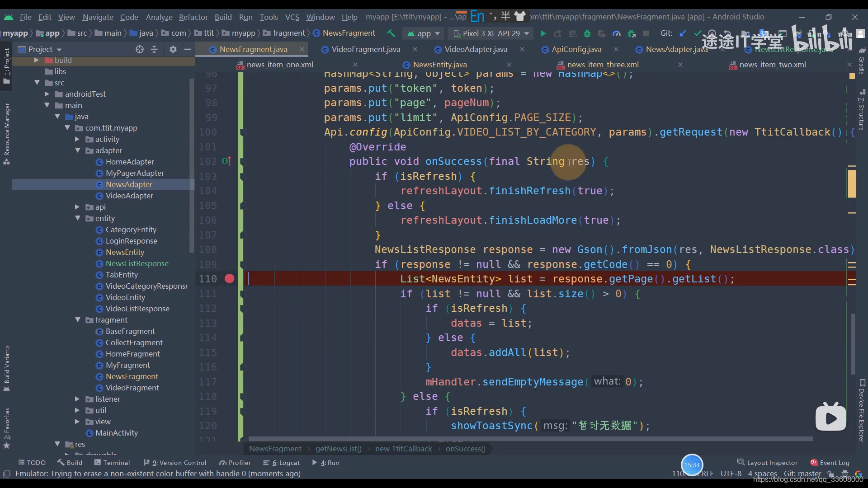Image resolution: width=868 pixels, height=488 pixels.
Task: Open the Build Variants side panel
Action: (x=7, y=368)
